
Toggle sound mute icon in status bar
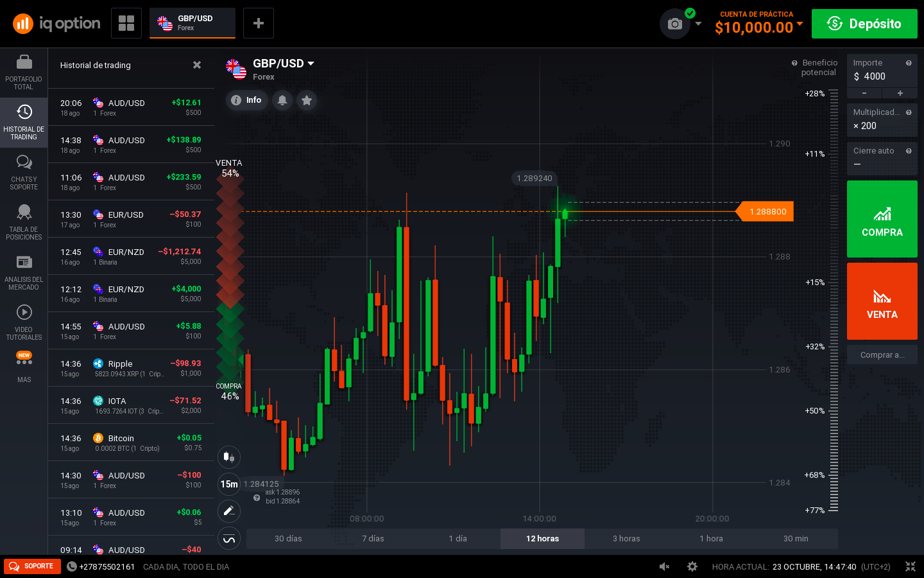(x=665, y=566)
